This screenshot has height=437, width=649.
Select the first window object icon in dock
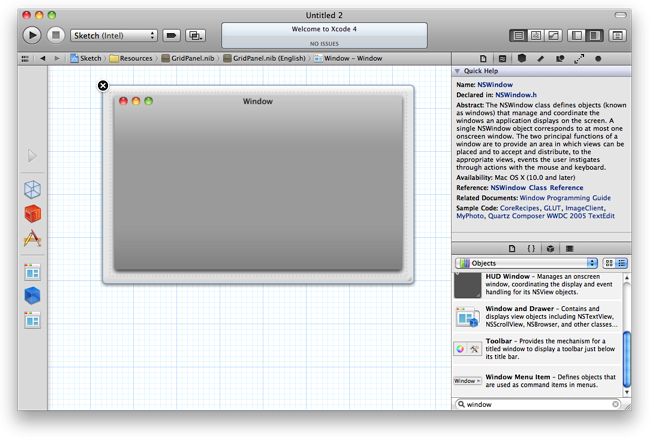coord(32,272)
